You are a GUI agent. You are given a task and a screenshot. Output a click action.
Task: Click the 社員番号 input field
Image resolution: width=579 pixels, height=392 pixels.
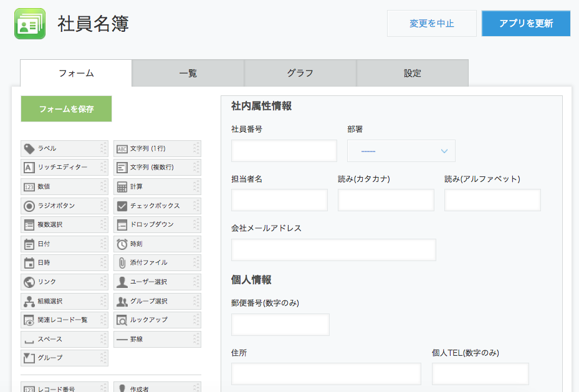284,151
